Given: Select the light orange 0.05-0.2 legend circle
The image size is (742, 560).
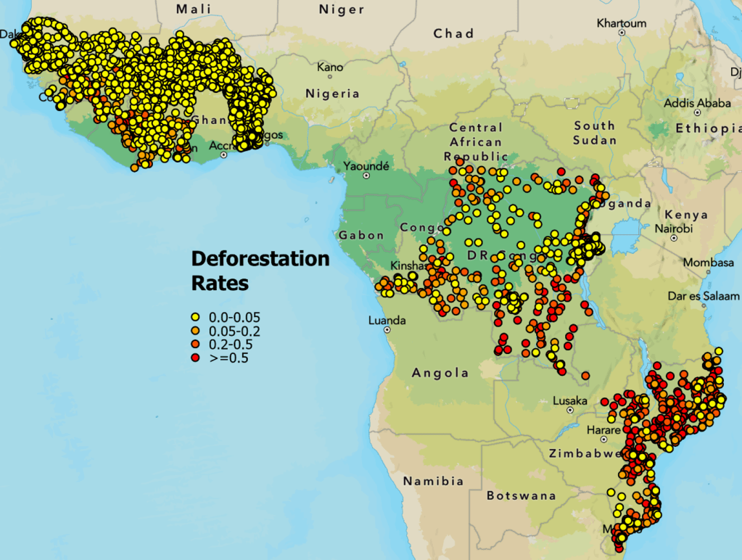Looking at the screenshot, I should coord(194,331).
